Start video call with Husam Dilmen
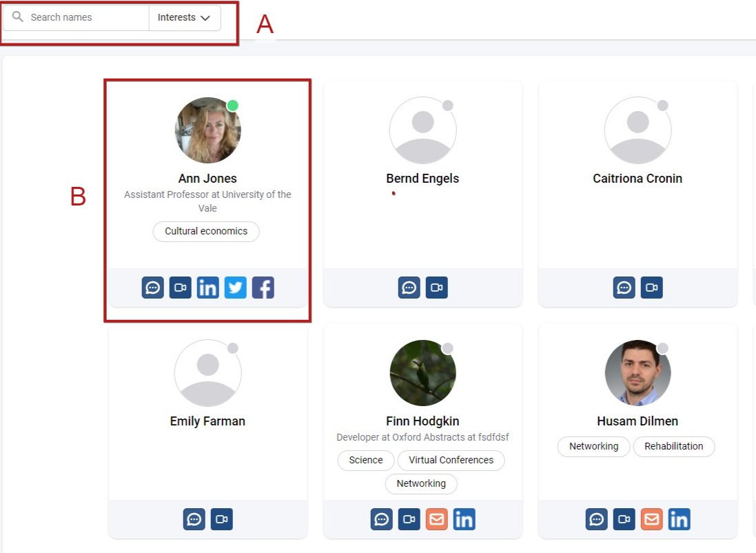This screenshot has height=553, width=756. point(624,519)
